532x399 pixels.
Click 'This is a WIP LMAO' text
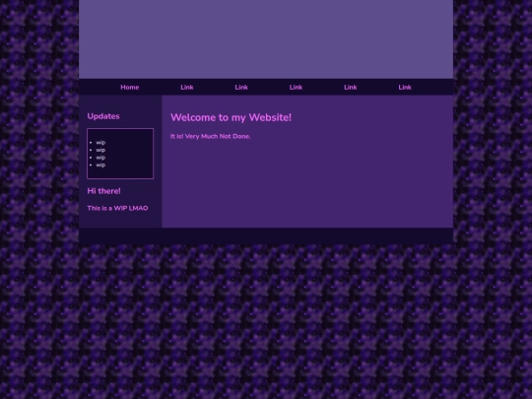pyautogui.click(x=118, y=208)
